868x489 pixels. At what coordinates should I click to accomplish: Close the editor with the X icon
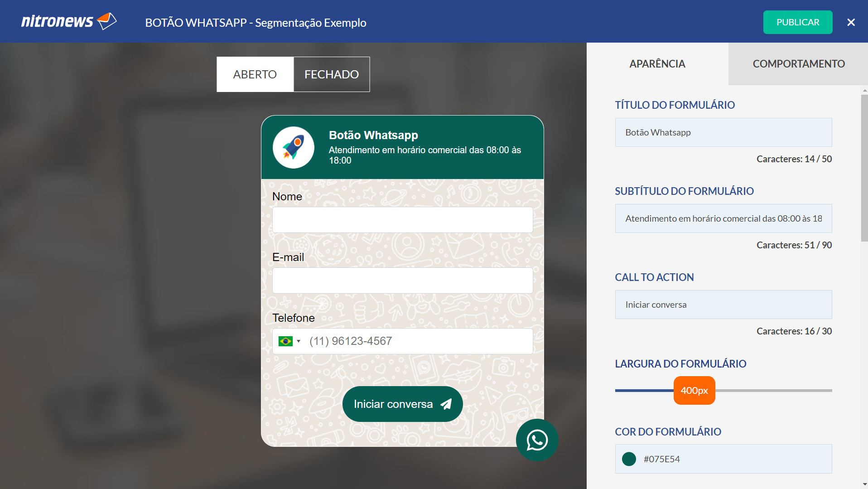pyautogui.click(x=851, y=22)
